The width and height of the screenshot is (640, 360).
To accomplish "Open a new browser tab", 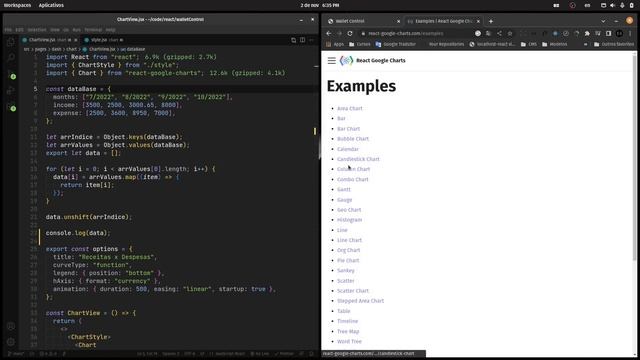I will pos(491,21).
